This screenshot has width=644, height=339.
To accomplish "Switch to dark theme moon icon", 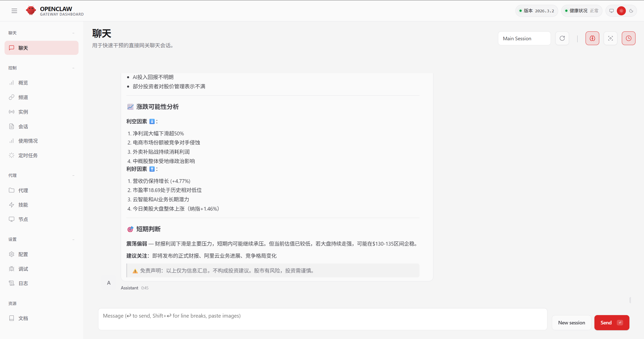I will coord(631,11).
